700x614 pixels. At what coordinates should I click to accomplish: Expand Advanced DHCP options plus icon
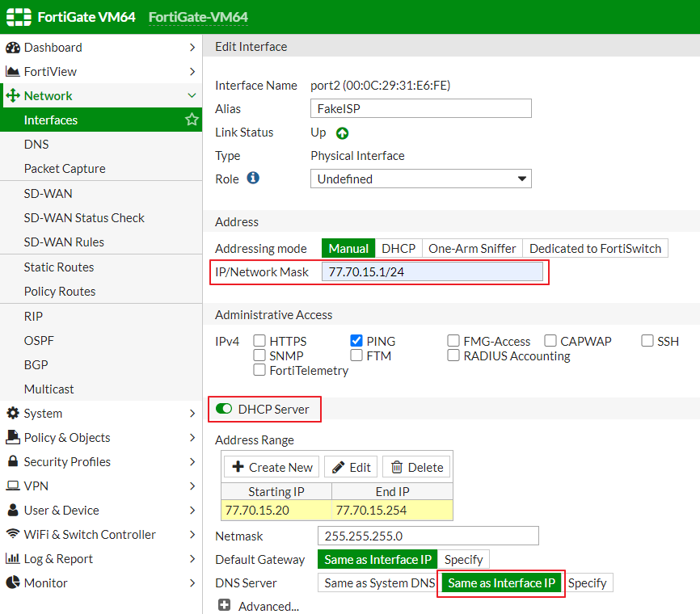pyautogui.click(x=224, y=605)
